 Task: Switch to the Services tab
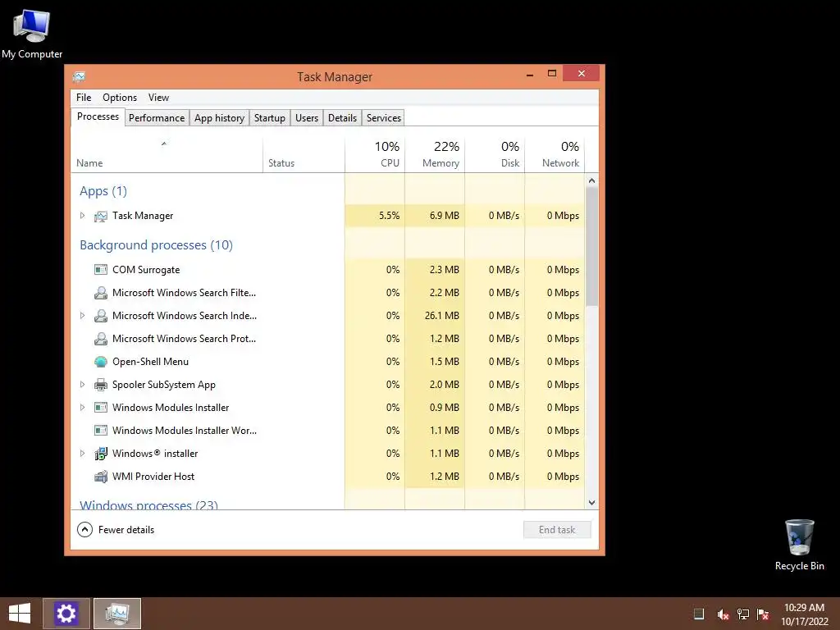tap(384, 118)
